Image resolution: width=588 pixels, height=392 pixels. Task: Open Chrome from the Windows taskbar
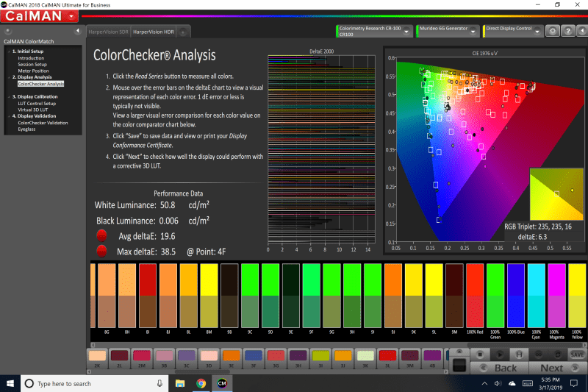[201, 383]
